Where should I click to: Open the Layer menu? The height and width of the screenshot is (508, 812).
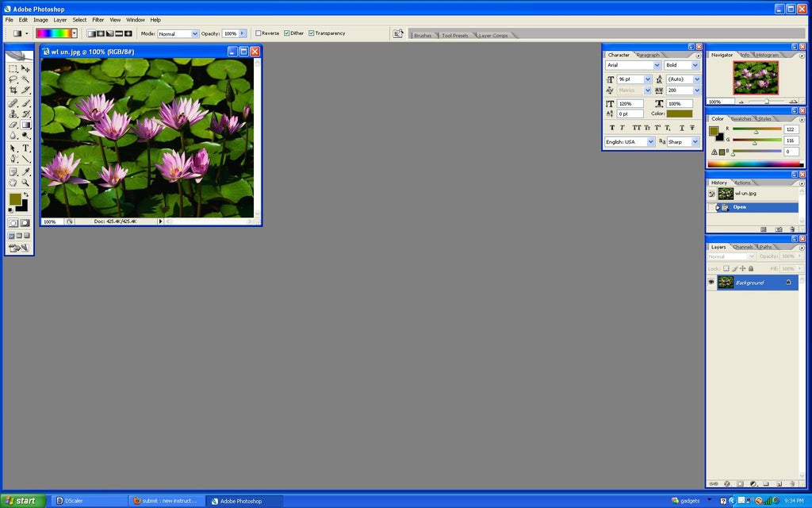60,20
